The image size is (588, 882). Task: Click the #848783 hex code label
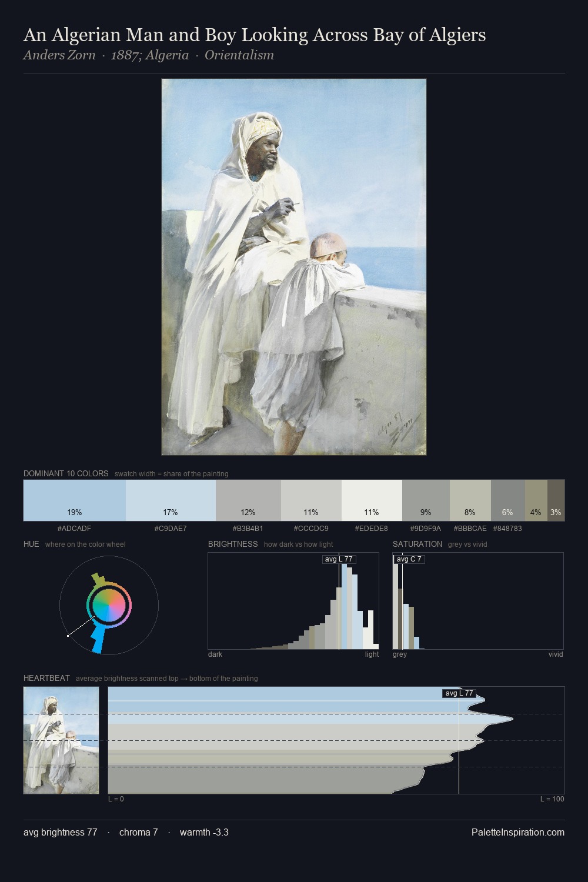pyautogui.click(x=507, y=529)
